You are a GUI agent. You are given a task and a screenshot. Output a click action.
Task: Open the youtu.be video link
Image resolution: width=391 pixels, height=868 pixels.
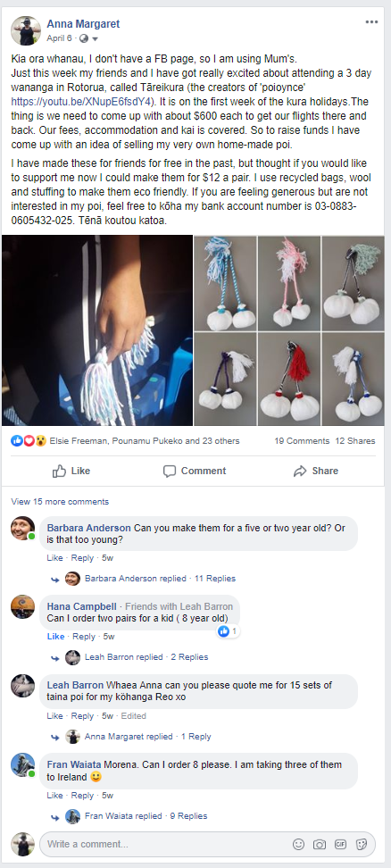pyautogui.click(x=81, y=102)
